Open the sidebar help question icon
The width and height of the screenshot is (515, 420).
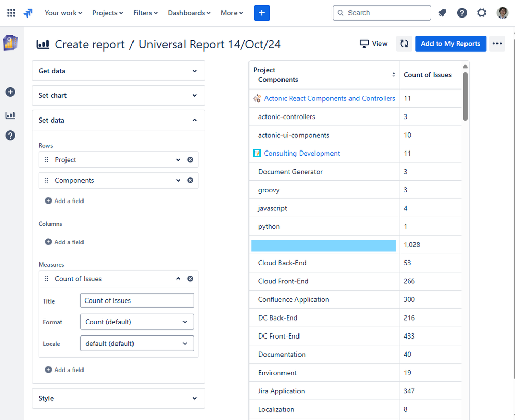(x=10, y=136)
